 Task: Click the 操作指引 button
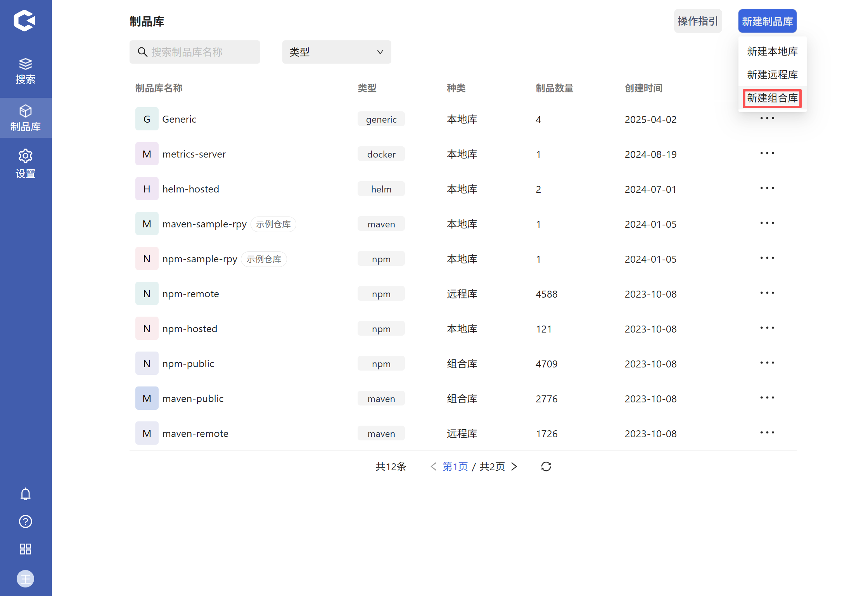[x=698, y=21]
